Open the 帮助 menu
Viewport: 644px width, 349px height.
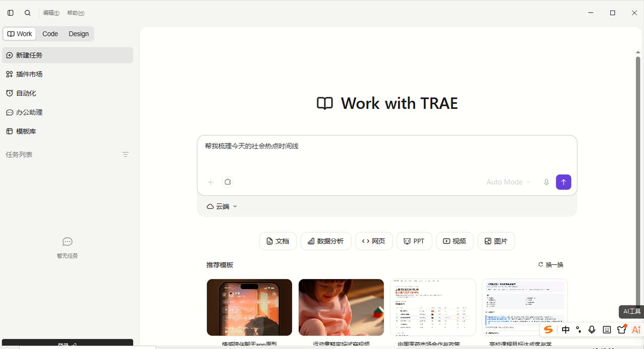[x=76, y=13]
